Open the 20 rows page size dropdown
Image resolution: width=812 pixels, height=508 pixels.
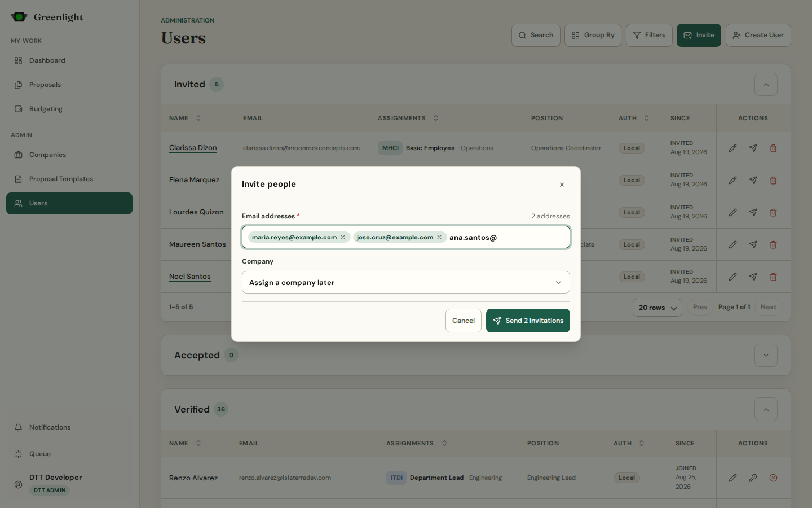[x=657, y=308]
